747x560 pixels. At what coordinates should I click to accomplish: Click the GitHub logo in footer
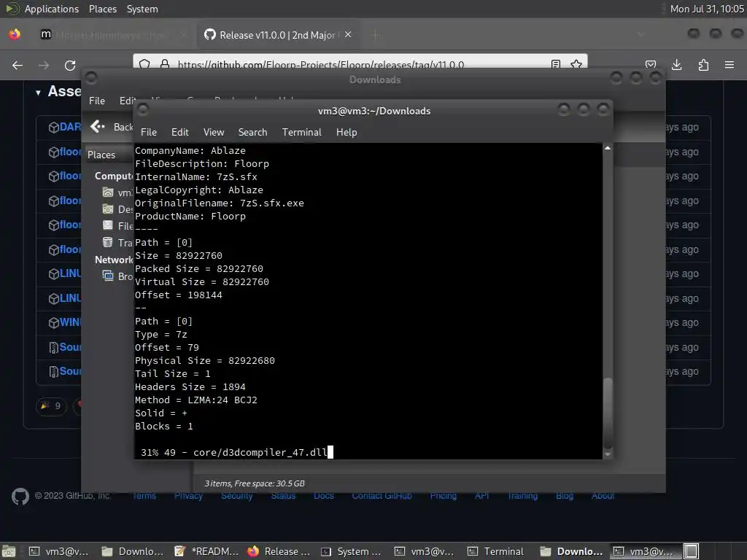(x=20, y=496)
